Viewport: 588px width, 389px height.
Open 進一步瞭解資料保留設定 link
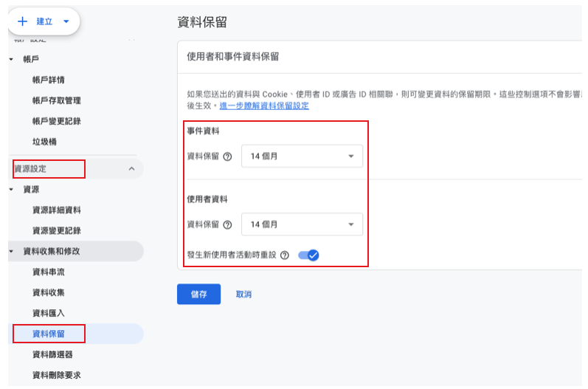[x=264, y=106]
